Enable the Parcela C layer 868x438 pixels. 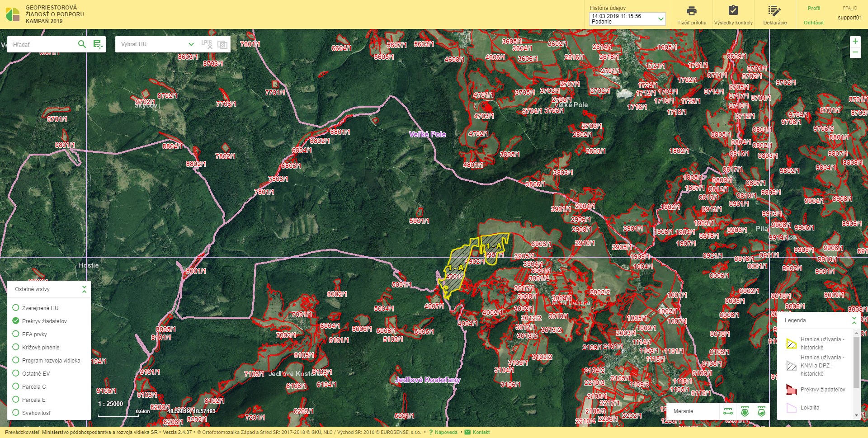point(16,386)
